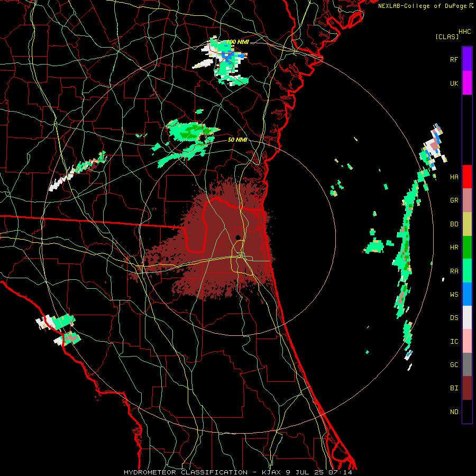This screenshot has height=476, width=476.
Task: Click the "WS" legend label
Action: (454, 295)
